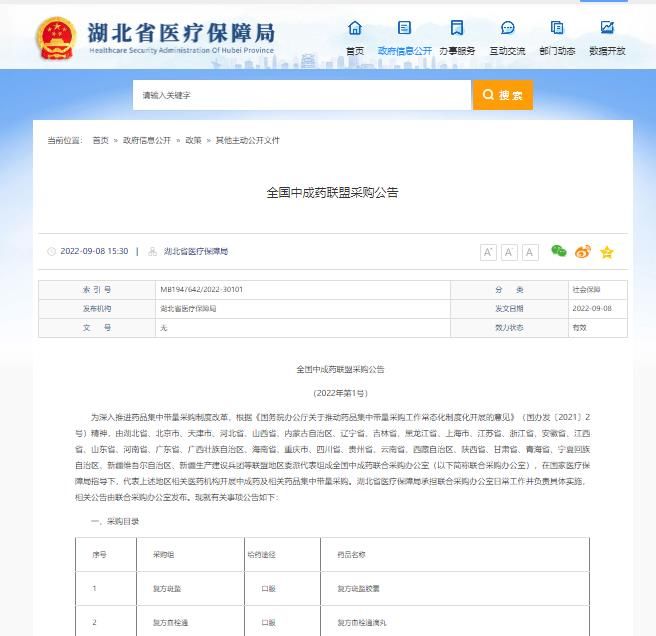Click publish time 2022-09-08 15:30
Image resolution: width=656 pixels, height=636 pixels.
point(94,251)
